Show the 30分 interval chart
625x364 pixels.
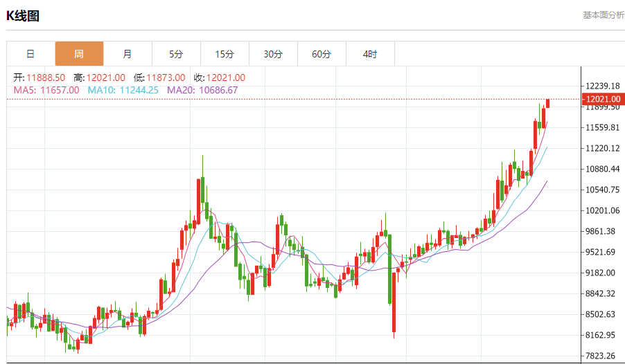(273, 54)
